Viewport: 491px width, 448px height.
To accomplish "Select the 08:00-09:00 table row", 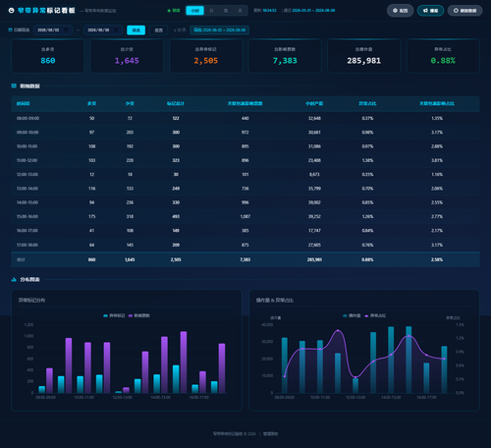I will point(245,118).
